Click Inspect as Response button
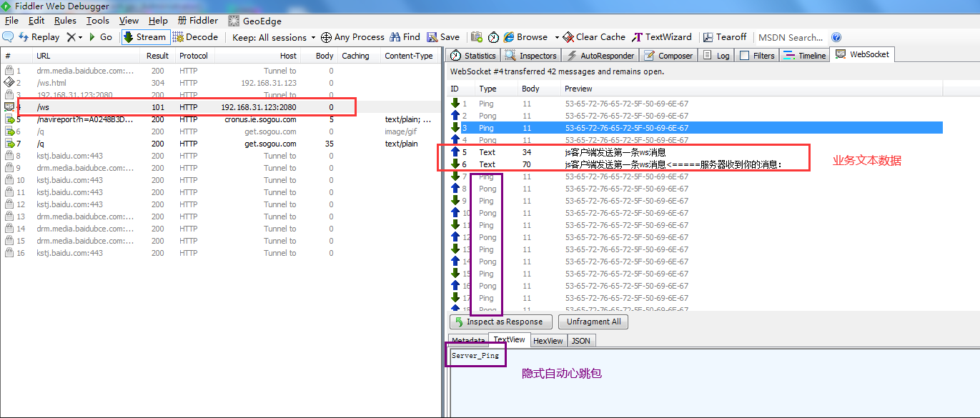980x418 pixels. [501, 322]
